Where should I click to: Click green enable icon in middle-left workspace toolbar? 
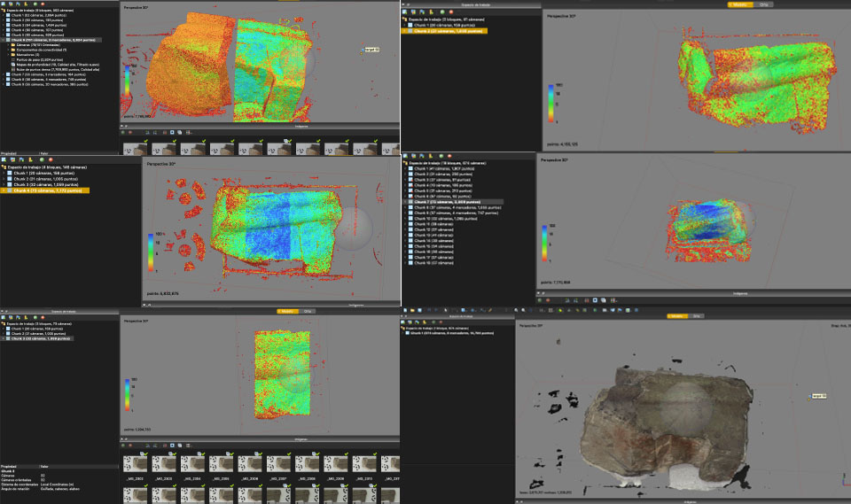click(43, 159)
